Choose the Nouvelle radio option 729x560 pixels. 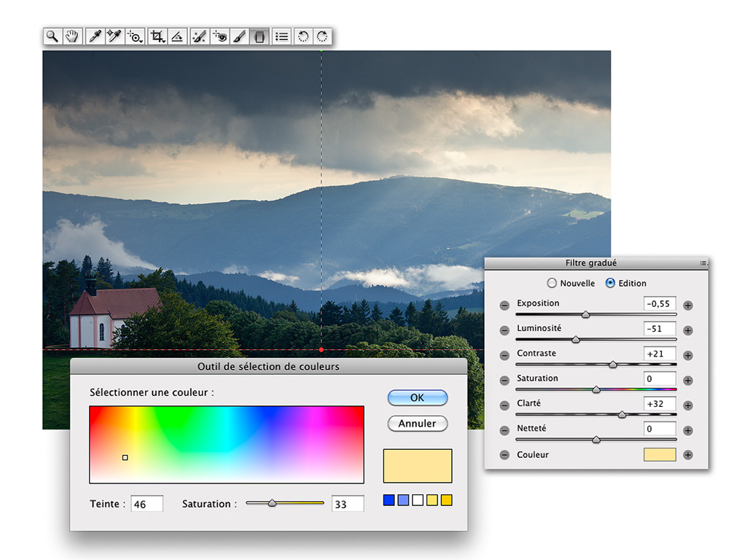pos(552,283)
